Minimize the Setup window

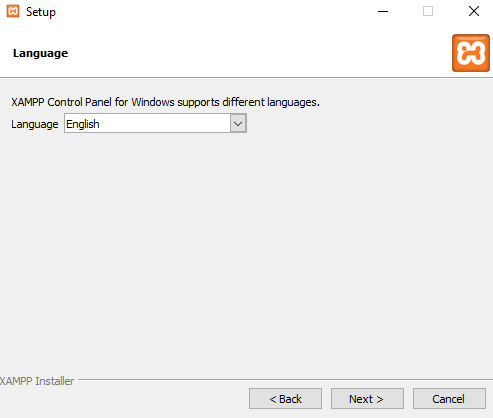click(383, 11)
